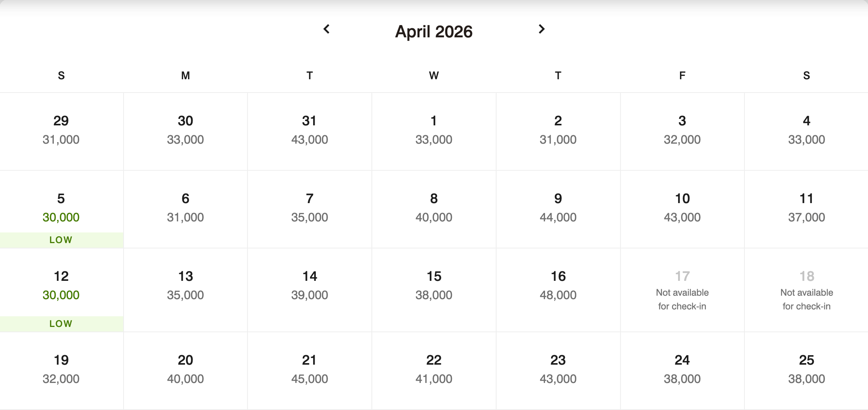Go to the previous month

pyautogui.click(x=326, y=29)
